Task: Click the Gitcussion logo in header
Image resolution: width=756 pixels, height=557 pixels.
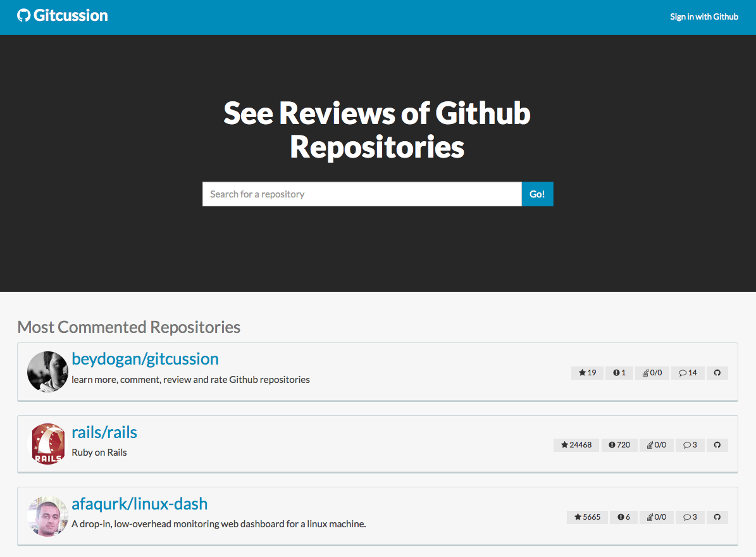Action: (x=63, y=16)
